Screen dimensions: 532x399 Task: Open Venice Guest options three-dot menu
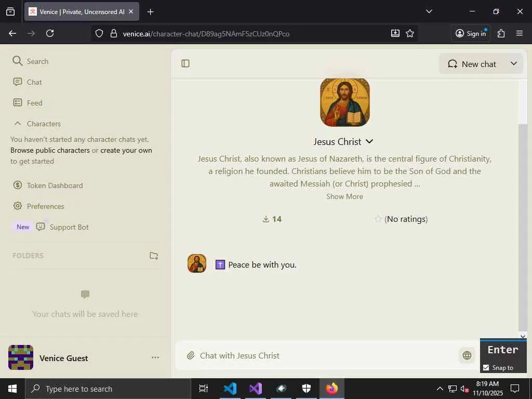[155, 357]
